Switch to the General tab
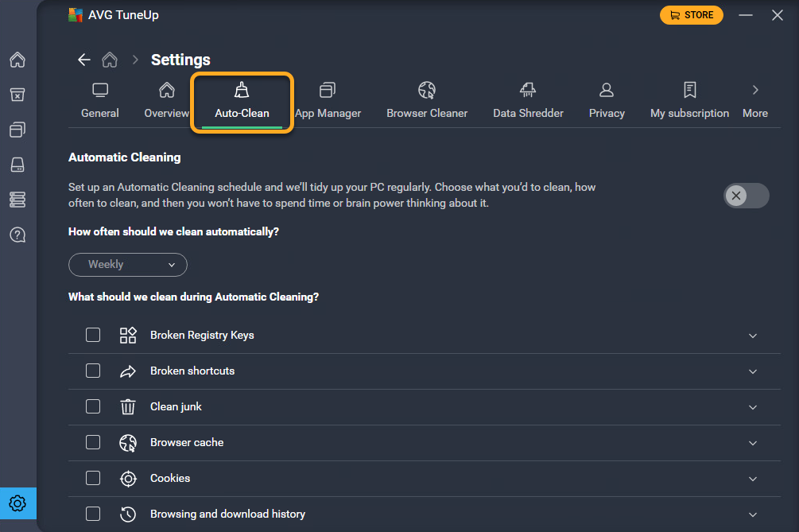Viewport: 799px width, 532px height. click(x=100, y=100)
